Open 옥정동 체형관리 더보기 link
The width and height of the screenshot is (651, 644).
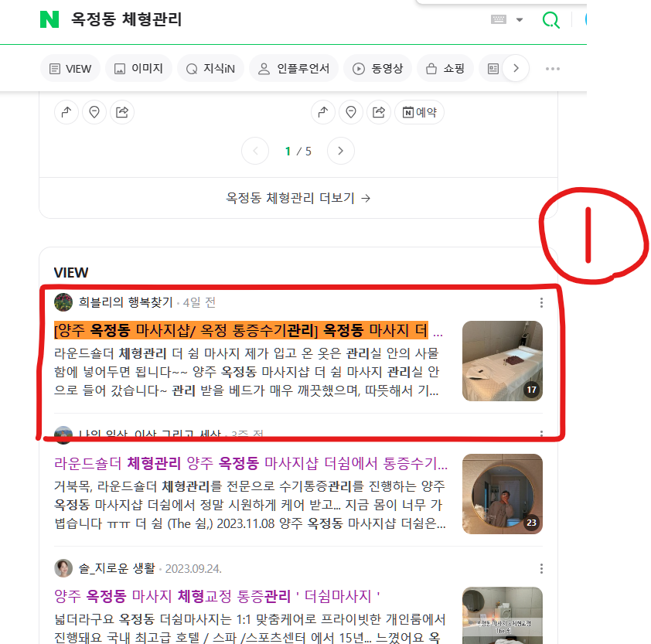[x=298, y=198]
